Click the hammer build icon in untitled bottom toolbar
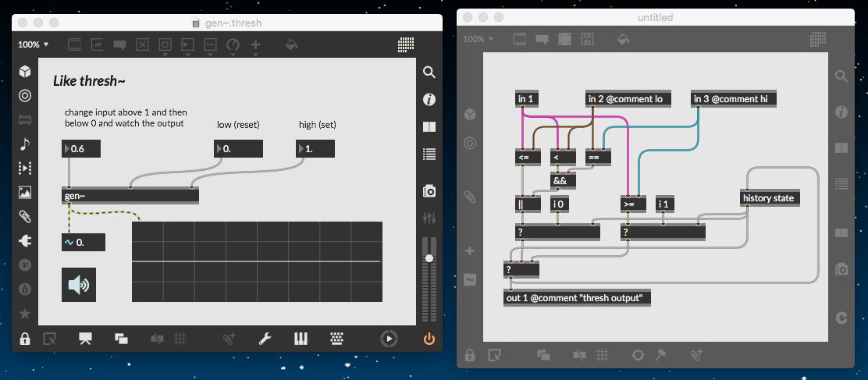This screenshot has width=868, height=380. 661,354
